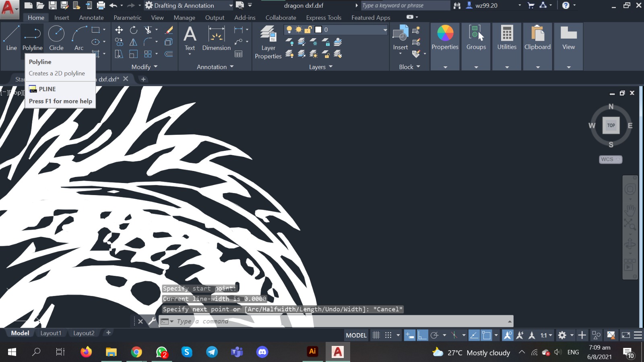The image size is (644, 362).
Task: Open the WCS coordinate system dropdown
Action: coord(611,159)
